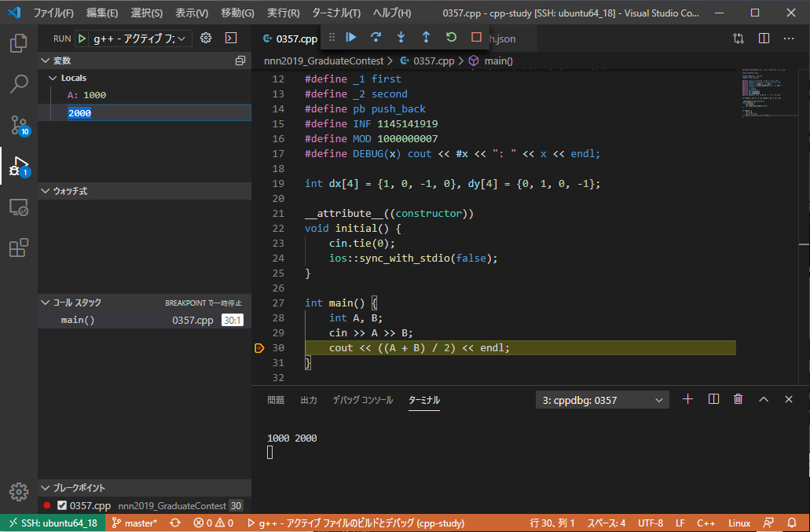Viewport: 810px width, 532px height.
Task: Switch to the デバッグ コンソール tab
Action: click(362, 400)
